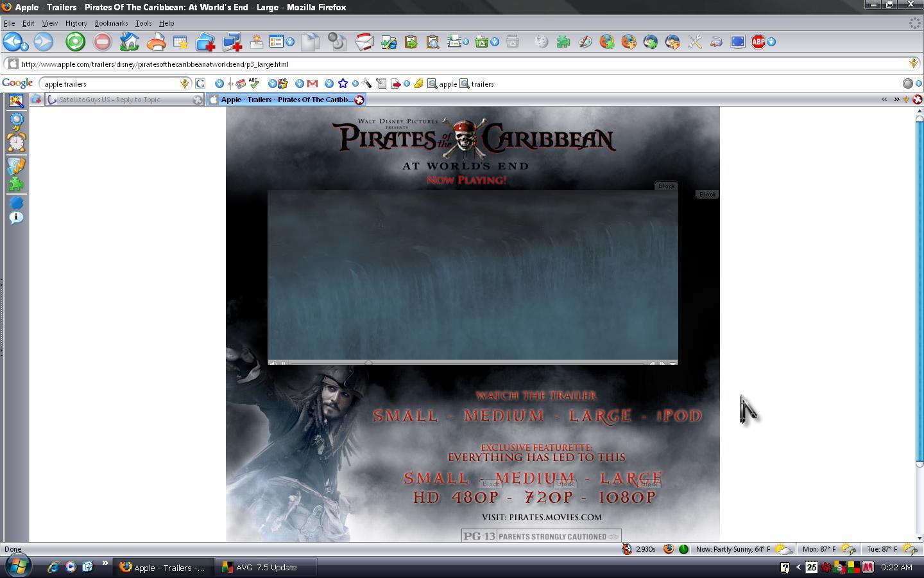The image size is (924, 578).
Task: Open the History menu
Action: tap(76, 23)
